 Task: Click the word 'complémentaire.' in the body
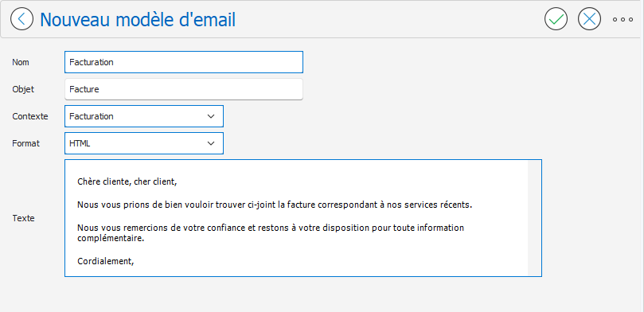111,238
